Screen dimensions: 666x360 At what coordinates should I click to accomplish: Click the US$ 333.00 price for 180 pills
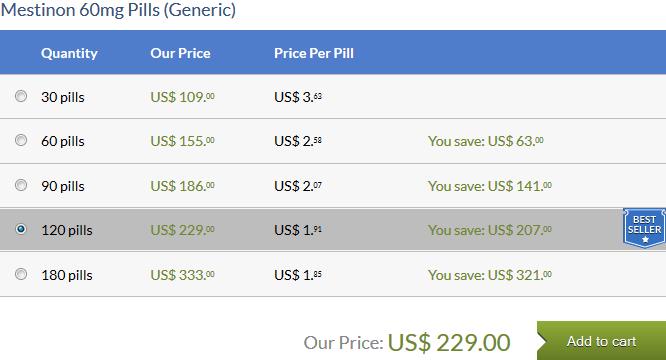pyautogui.click(x=182, y=275)
